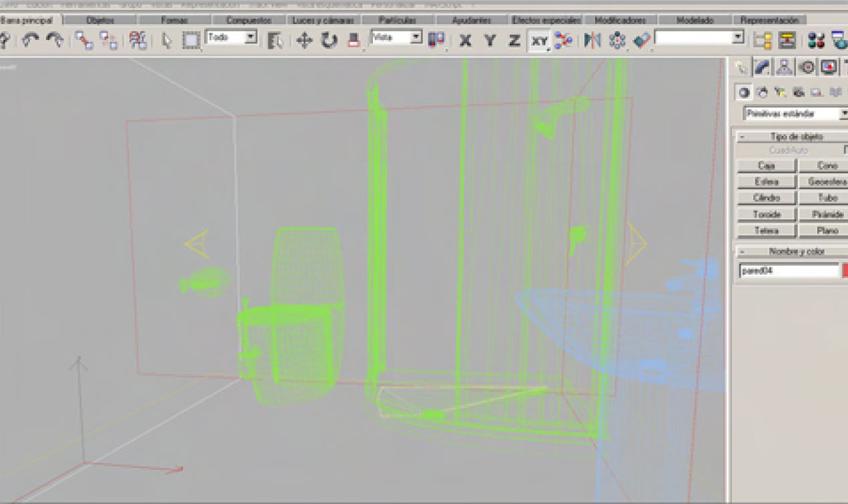Toggle the XY plane constraint

(538, 41)
